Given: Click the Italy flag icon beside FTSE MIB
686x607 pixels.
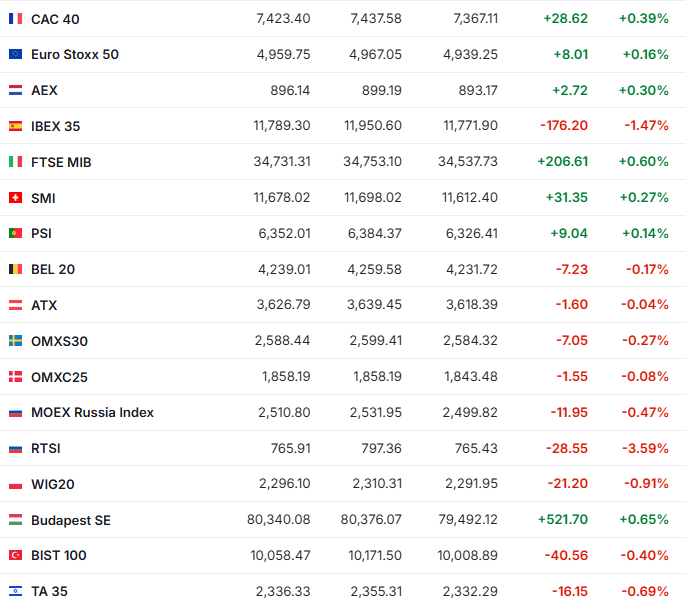Looking at the screenshot, I should (x=15, y=162).
